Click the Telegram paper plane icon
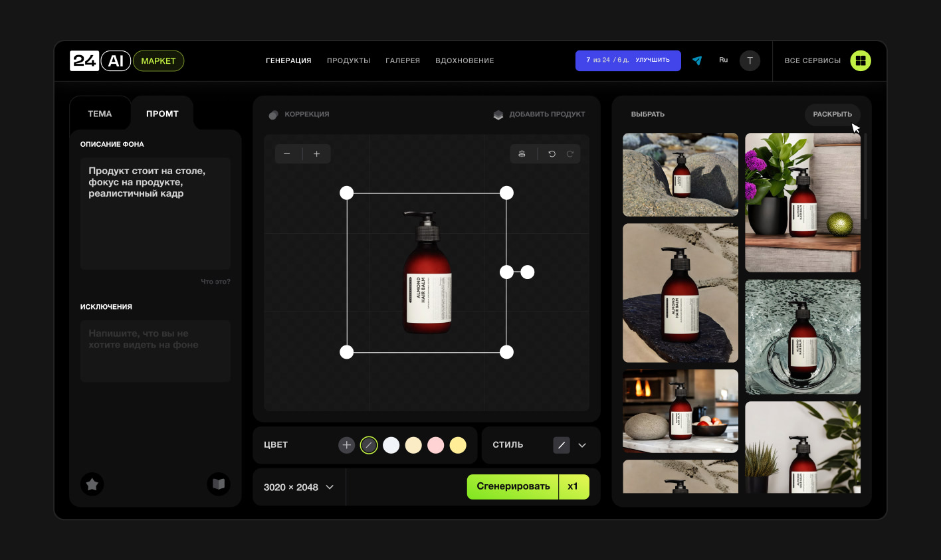Viewport: 941px width, 560px height. [697, 60]
